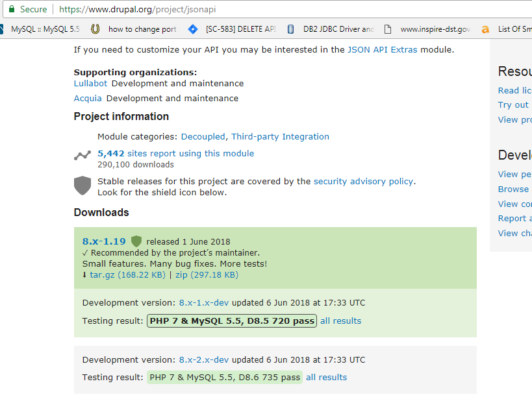Click the green Secure padlock icon
This screenshot has height=399, width=532.
[12, 9]
